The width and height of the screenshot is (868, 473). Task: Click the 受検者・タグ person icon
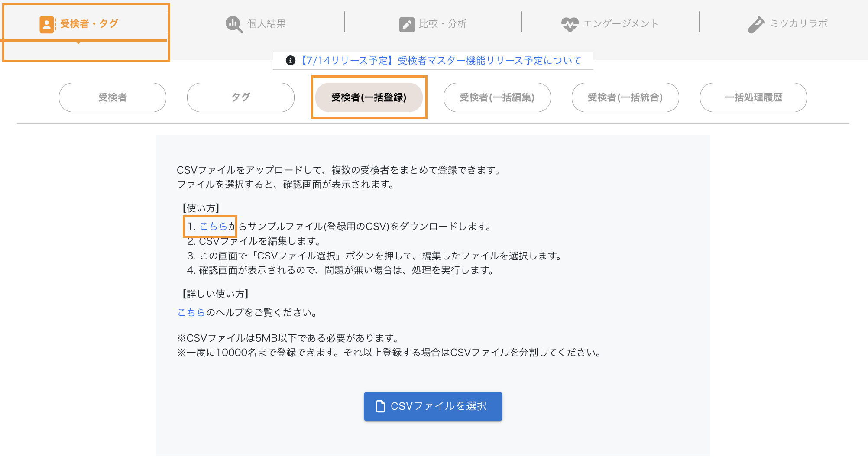47,24
